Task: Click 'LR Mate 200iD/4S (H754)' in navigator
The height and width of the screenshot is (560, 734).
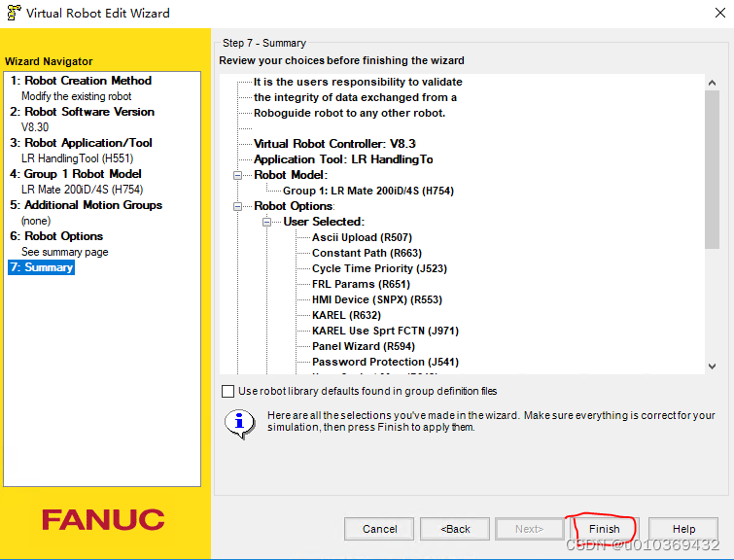Action: [83, 190]
